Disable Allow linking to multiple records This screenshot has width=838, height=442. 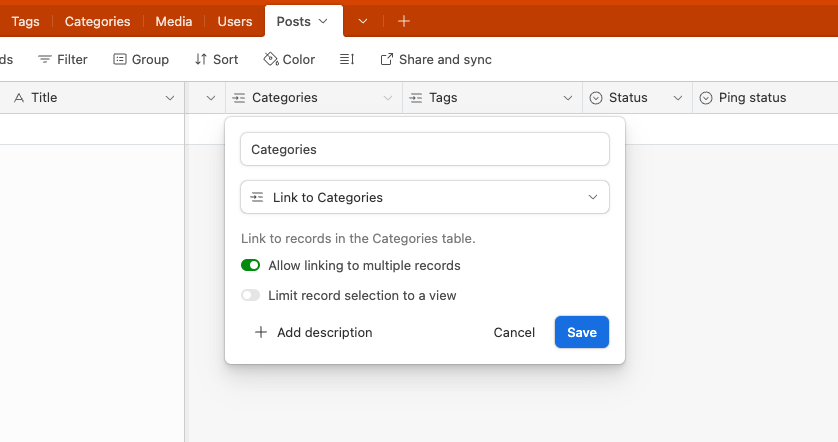tap(250, 266)
